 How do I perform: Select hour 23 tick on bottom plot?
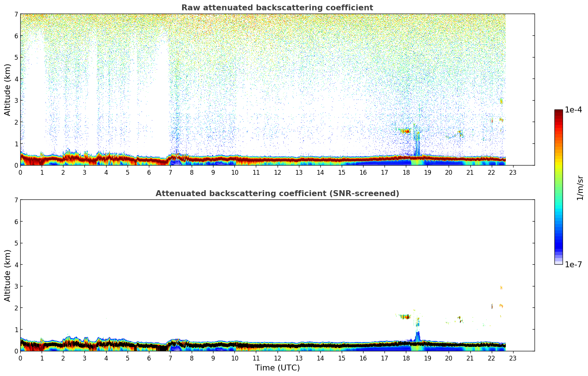(x=513, y=358)
